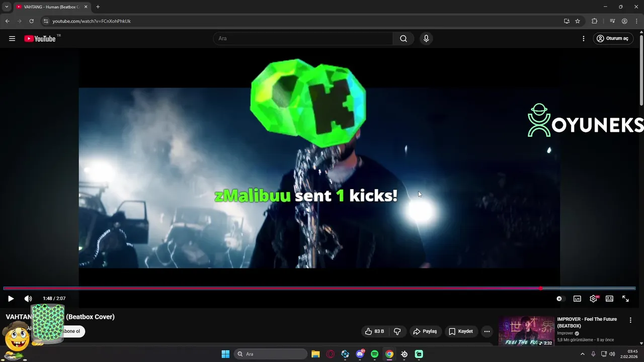Switch to theater mode
The height and width of the screenshot is (362, 644).
(x=609, y=299)
